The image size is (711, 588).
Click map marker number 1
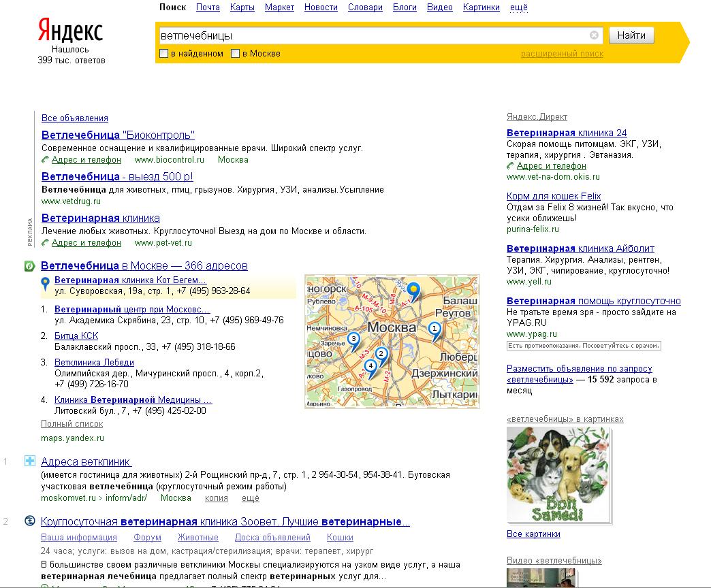point(434,331)
